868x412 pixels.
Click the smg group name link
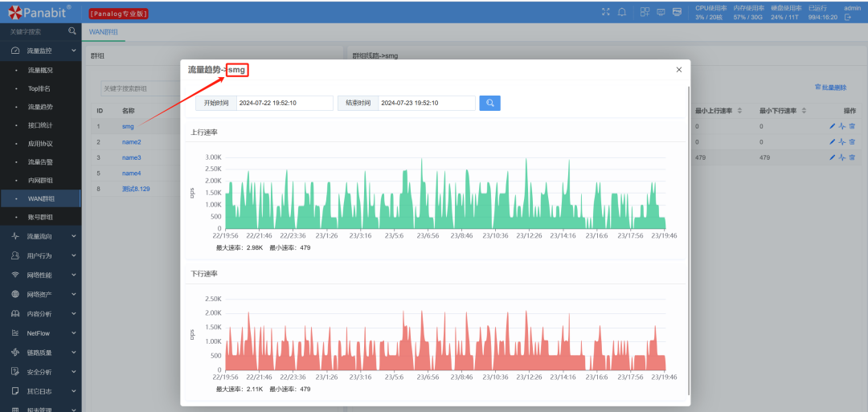tap(128, 126)
